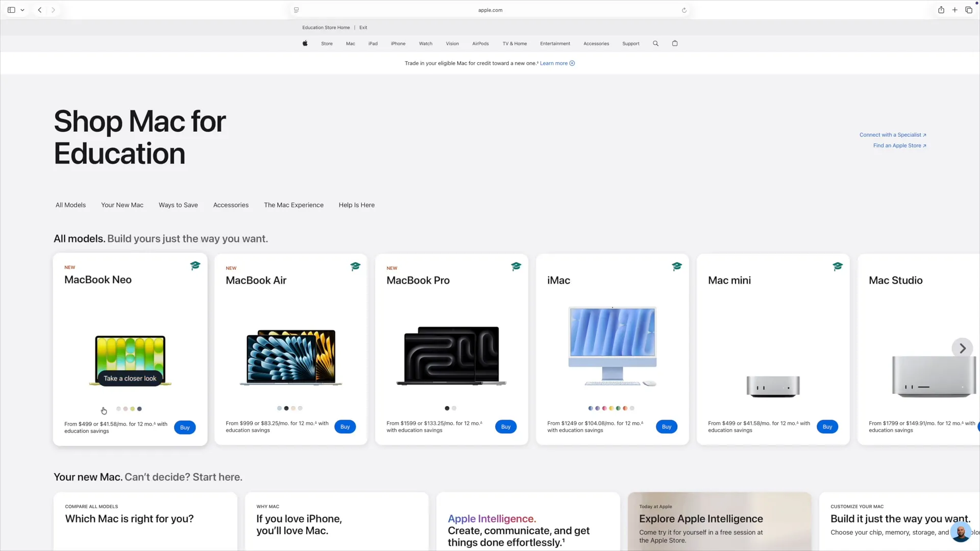Select the Your New Mac tab
Screen dimensions: 980x551
click(x=122, y=205)
